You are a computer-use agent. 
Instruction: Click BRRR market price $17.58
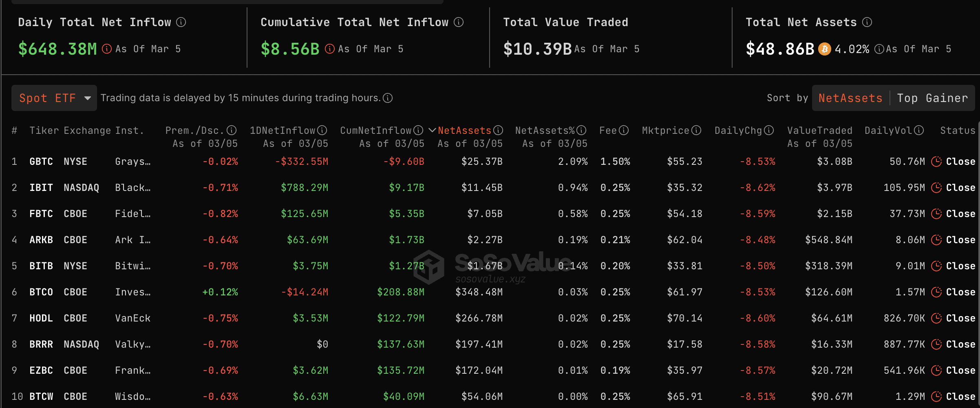[685, 344]
